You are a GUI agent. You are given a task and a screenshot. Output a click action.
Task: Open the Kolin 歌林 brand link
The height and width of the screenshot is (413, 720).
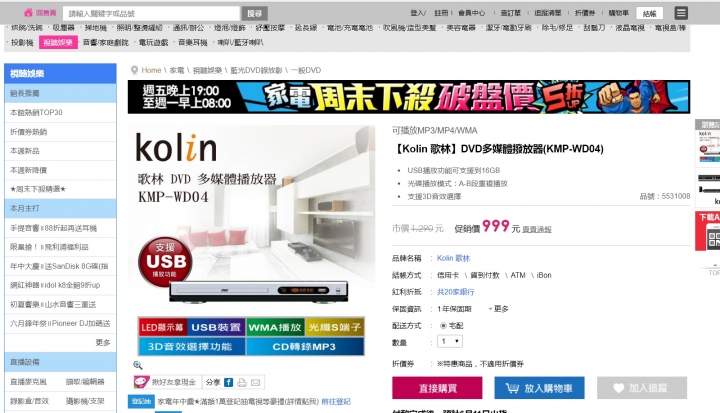click(x=453, y=258)
